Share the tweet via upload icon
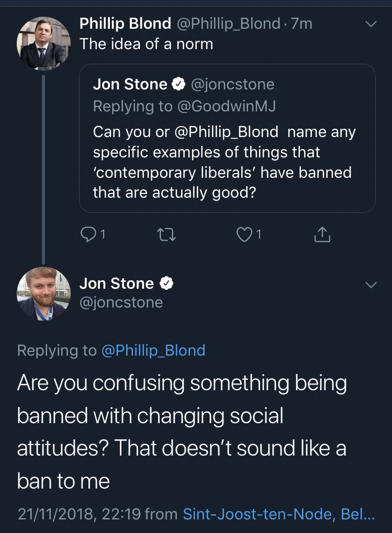The image size is (392, 533). pos(322,235)
